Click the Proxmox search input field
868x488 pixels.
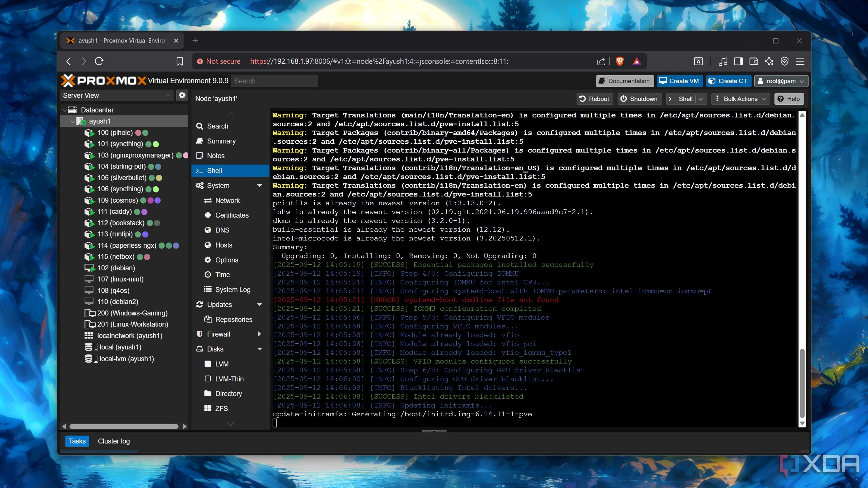[275, 81]
